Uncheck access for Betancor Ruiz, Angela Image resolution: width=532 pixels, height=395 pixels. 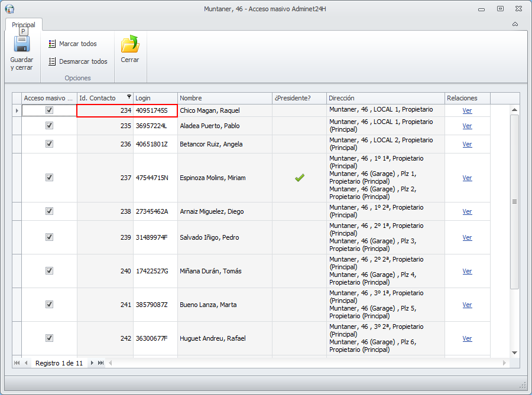click(x=49, y=143)
